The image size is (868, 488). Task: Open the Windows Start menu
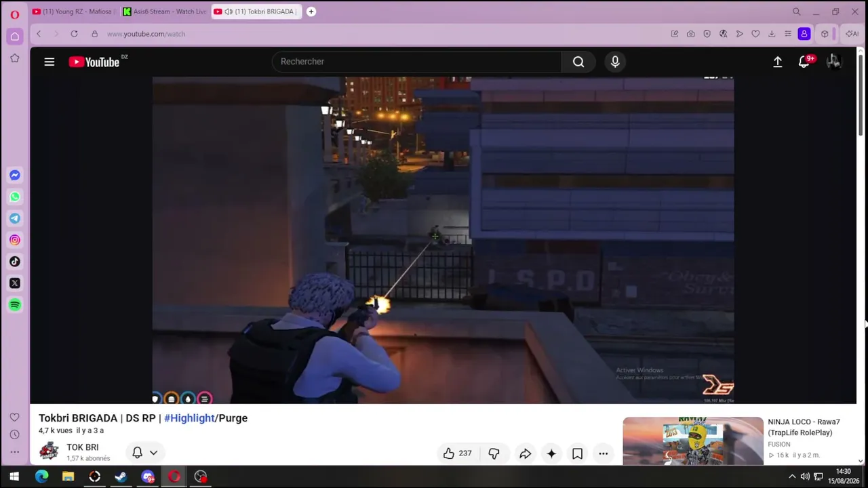14,476
